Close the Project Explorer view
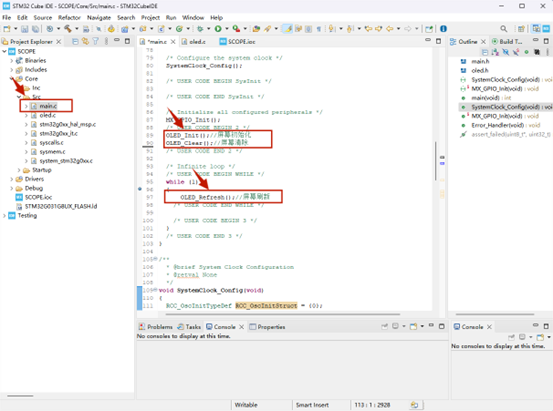This screenshot has width=553, height=411. [x=59, y=42]
